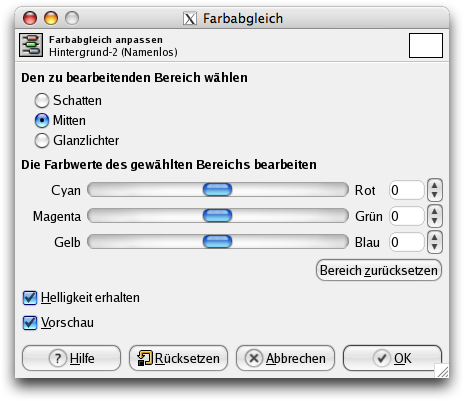Viewport: 464px width, 401px height.
Task: Confirm with the OK button
Action: (x=392, y=358)
